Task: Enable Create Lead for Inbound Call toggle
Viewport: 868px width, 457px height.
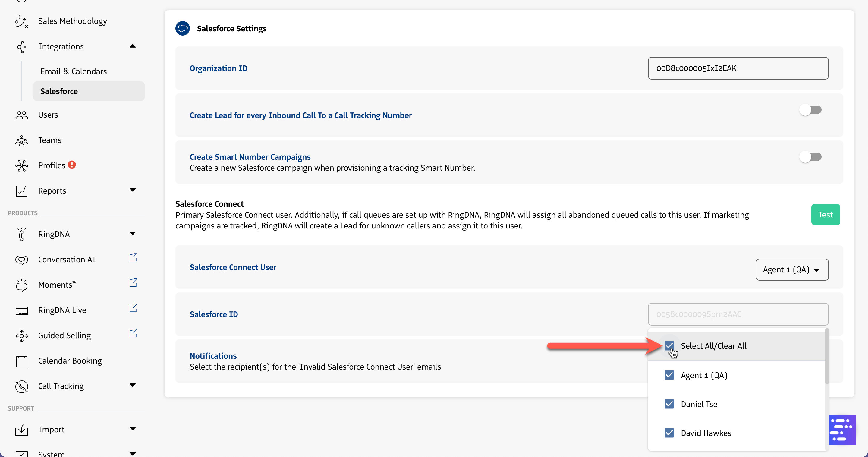Action: tap(810, 110)
